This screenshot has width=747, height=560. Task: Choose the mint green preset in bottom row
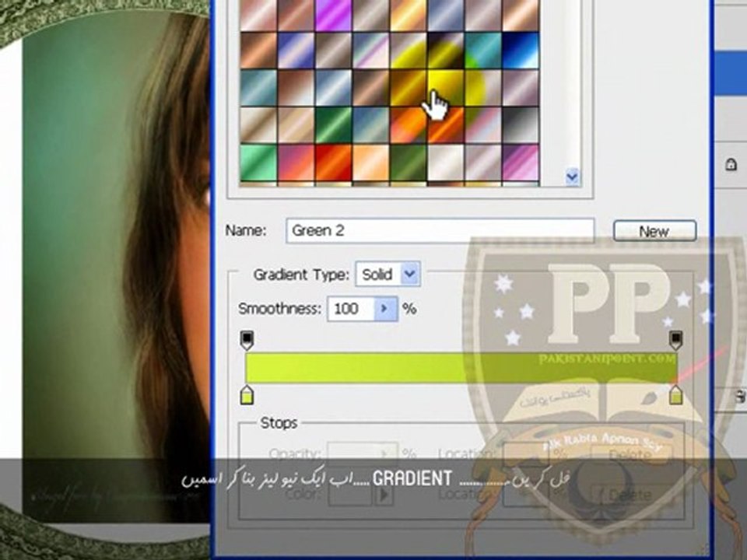(x=258, y=163)
